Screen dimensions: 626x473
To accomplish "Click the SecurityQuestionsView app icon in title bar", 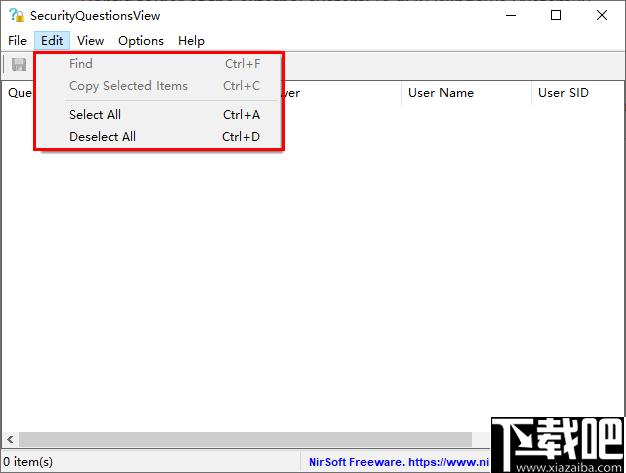I will coord(16,15).
